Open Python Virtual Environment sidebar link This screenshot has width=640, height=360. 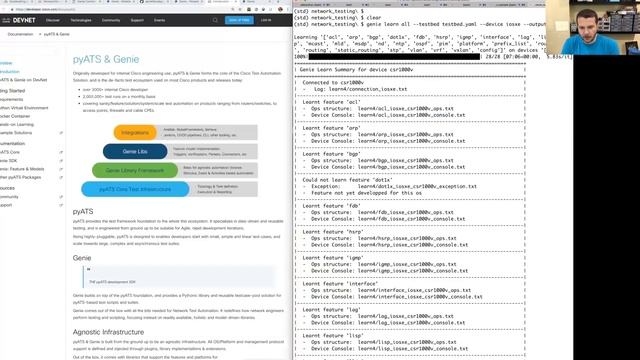pyautogui.click(x=24, y=108)
